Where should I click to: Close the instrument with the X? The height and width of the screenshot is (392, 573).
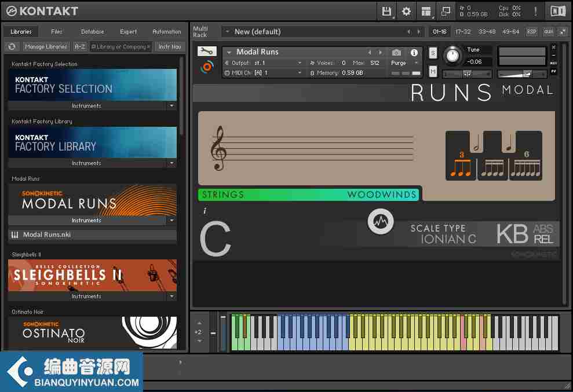point(554,47)
